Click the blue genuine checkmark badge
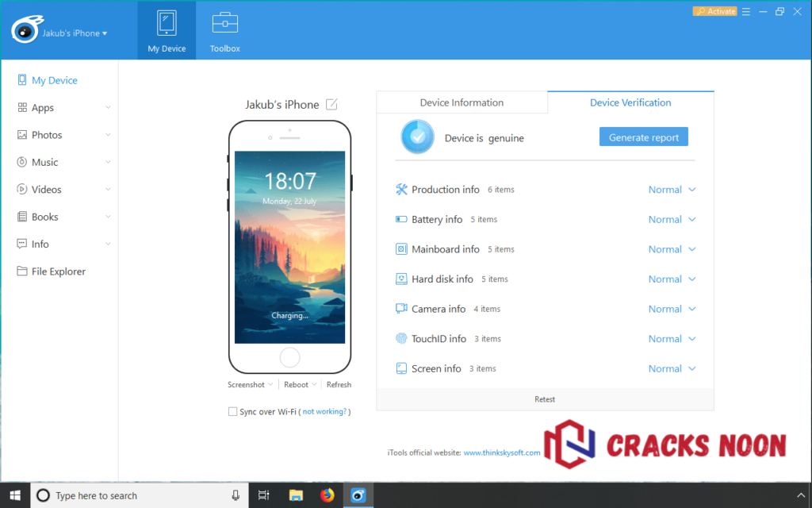The image size is (812, 508). [x=417, y=137]
